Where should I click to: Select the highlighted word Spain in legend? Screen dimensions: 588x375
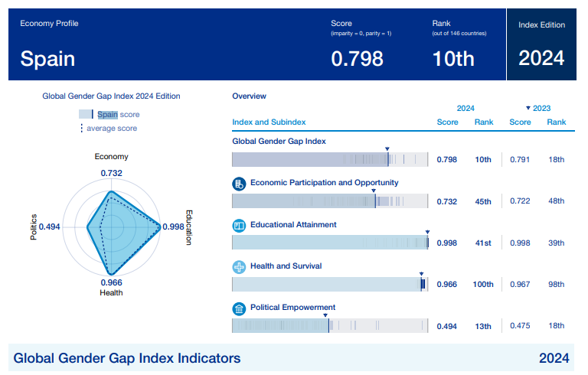pyautogui.click(x=108, y=114)
